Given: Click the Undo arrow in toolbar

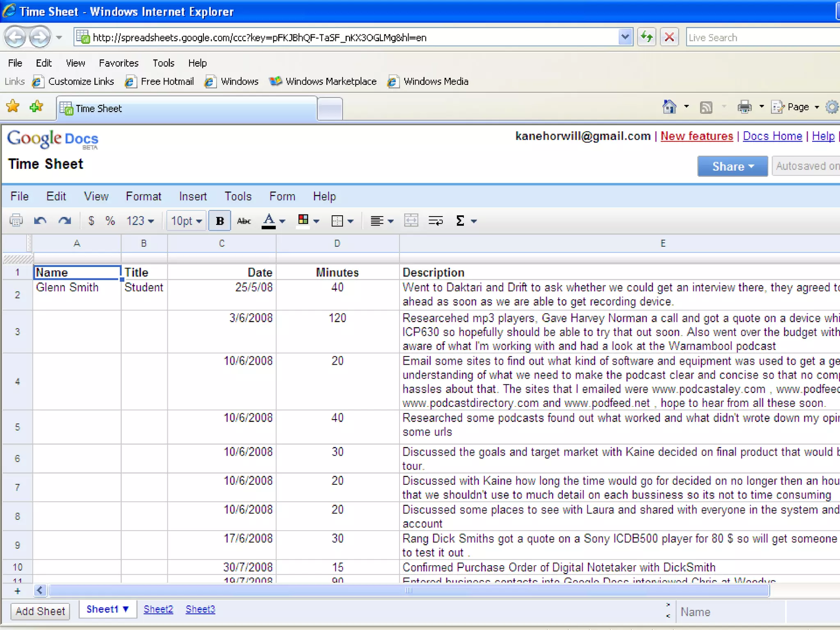Looking at the screenshot, I should (40, 221).
